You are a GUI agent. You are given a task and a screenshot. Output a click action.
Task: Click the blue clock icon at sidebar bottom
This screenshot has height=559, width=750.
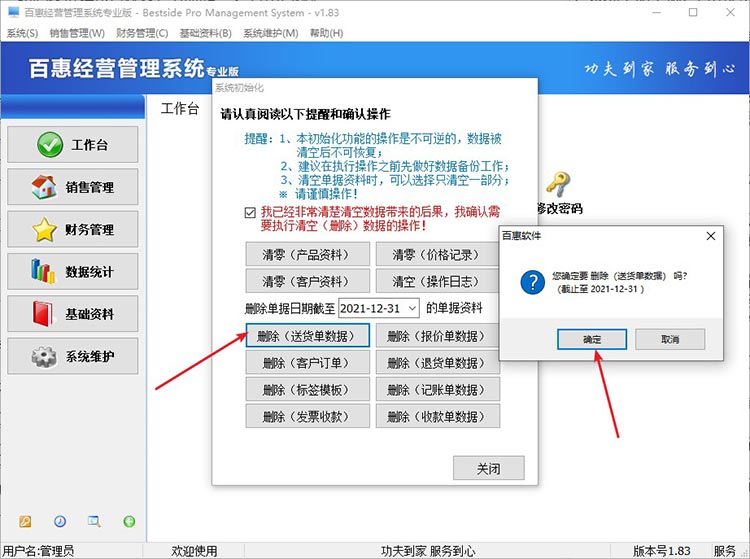point(60,521)
